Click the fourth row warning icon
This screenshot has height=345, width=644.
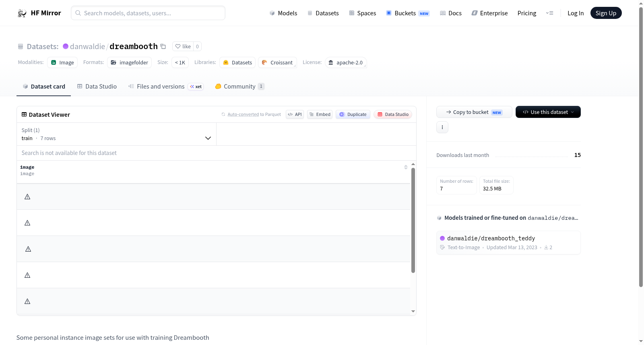(27, 275)
